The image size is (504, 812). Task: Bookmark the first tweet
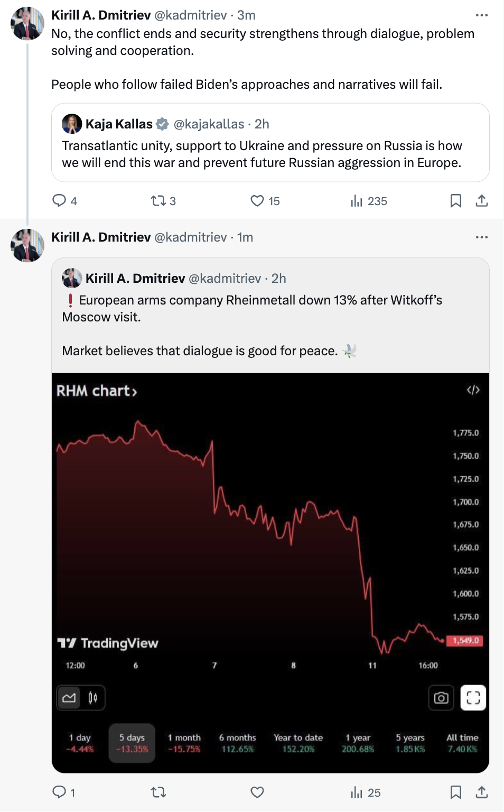coord(455,201)
